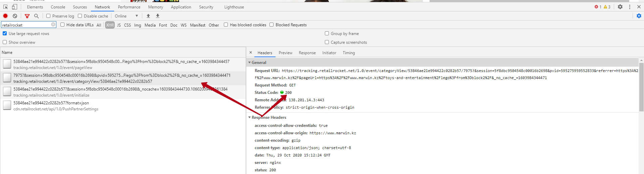Screen dimensions: 644x174
Task: Open the Performance panel
Action: (x=129, y=7)
